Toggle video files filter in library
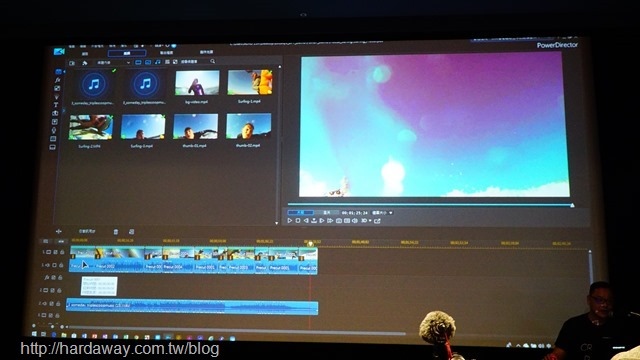The image size is (640, 360). coord(138,62)
